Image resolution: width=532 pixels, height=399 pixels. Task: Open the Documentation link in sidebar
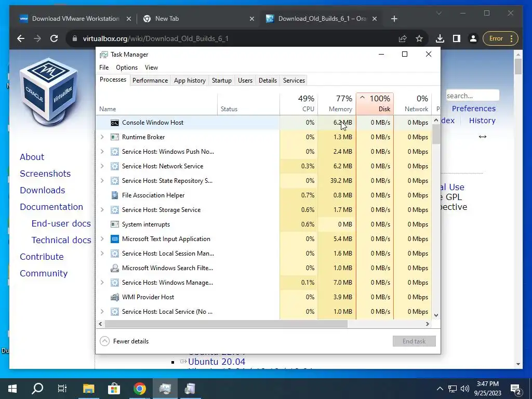51,207
